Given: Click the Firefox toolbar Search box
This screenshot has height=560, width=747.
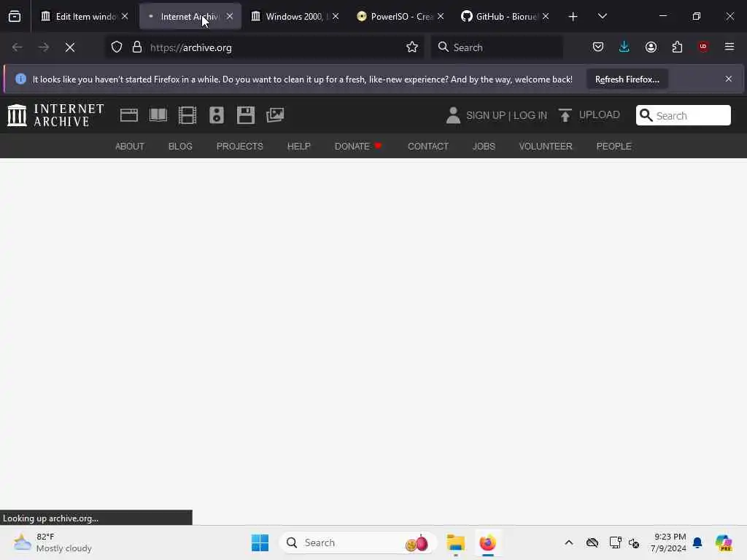Looking at the screenshot, I should [498, 47].
